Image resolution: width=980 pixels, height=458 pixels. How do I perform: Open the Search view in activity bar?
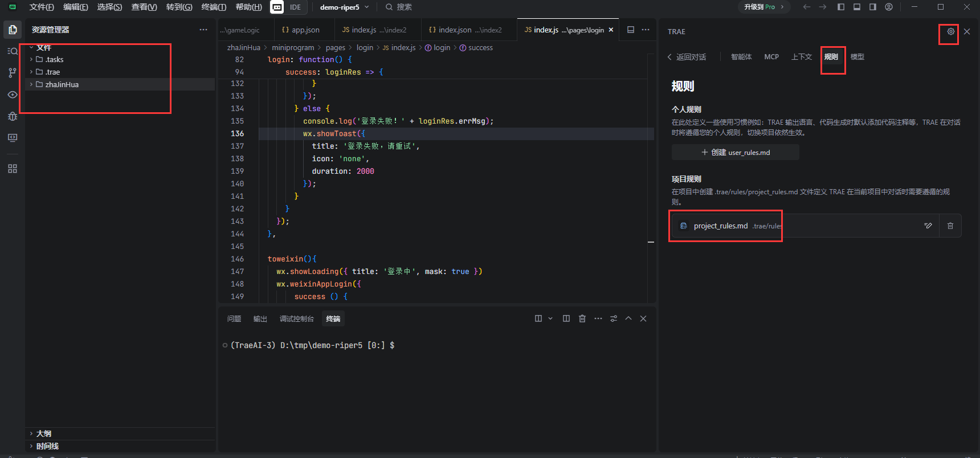[13, 51]
